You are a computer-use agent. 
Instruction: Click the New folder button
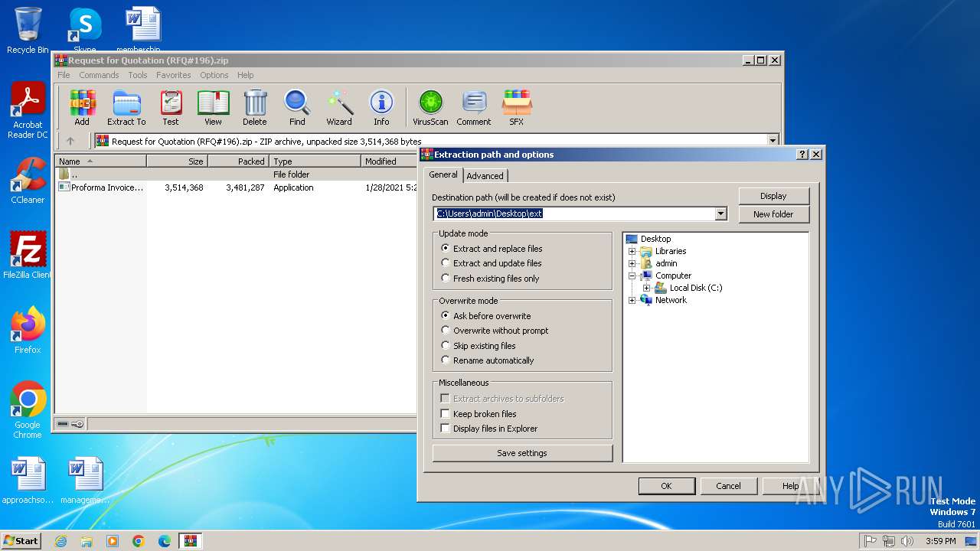(x=773, y=214)
